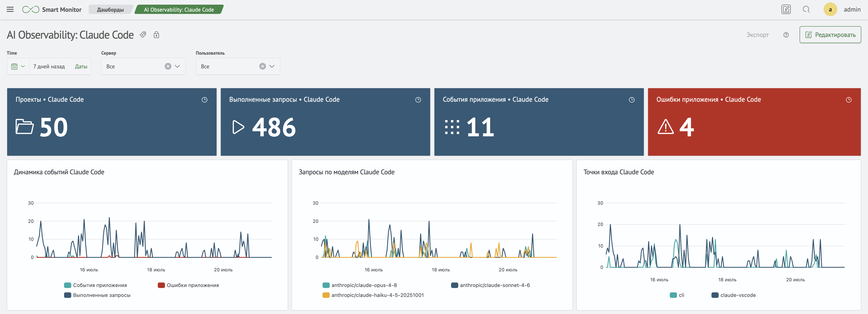The image size is (868, 314).
Task: Click the События приложения value 11
Action: click(480, 127)
